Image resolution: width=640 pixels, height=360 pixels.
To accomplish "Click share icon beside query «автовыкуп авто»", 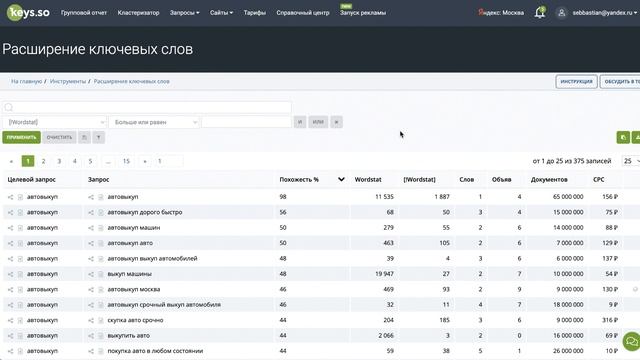I will [91, 244].
